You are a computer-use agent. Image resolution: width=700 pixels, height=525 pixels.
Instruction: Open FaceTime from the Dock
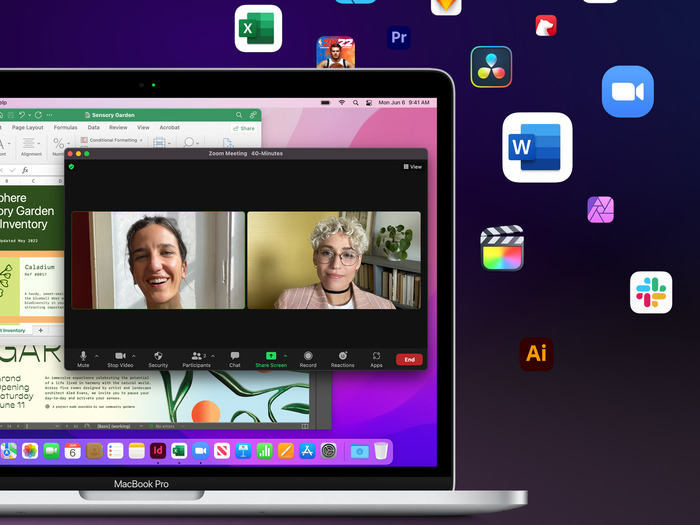pos(51,451)
